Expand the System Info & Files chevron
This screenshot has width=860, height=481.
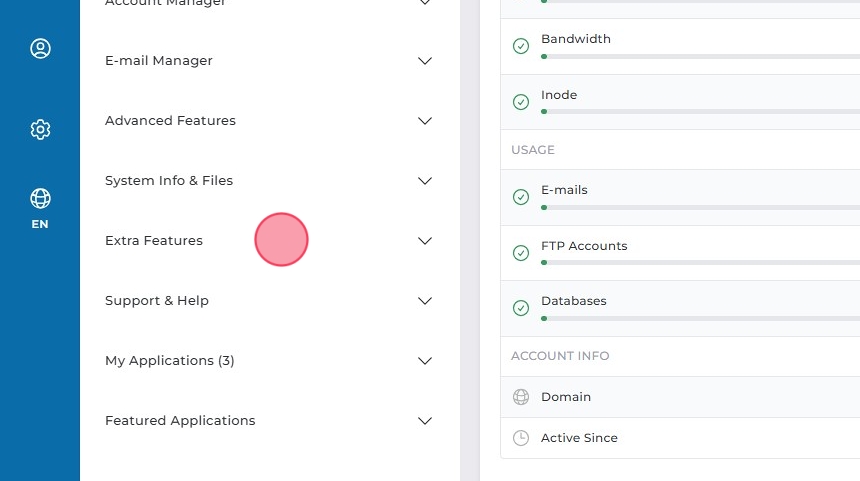tap(425, 181)
